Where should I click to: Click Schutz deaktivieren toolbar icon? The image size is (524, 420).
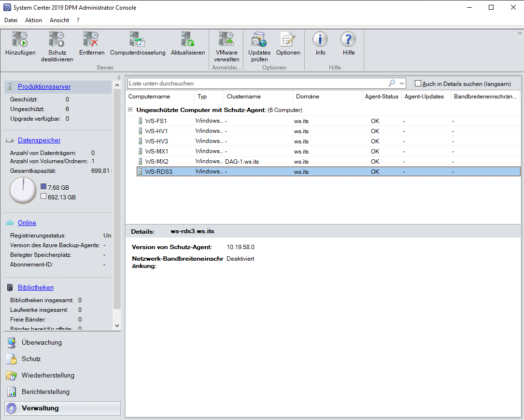click(x=57, y=39)
